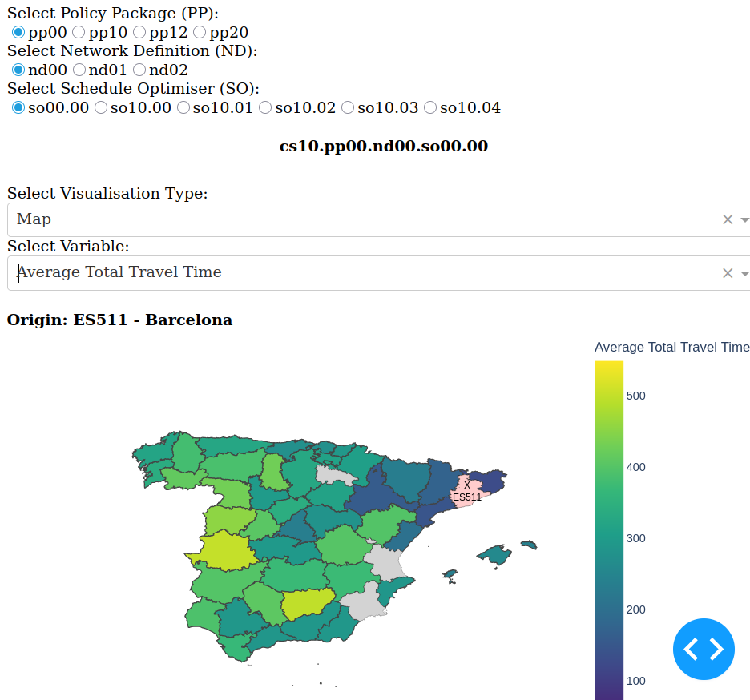Select the pp12 policy package
Viewport: 750px width, 700px height.
click(x=139, y=33)
